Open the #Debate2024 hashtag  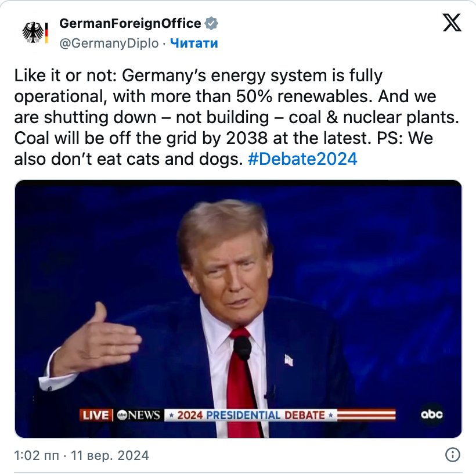pos(302,159)
